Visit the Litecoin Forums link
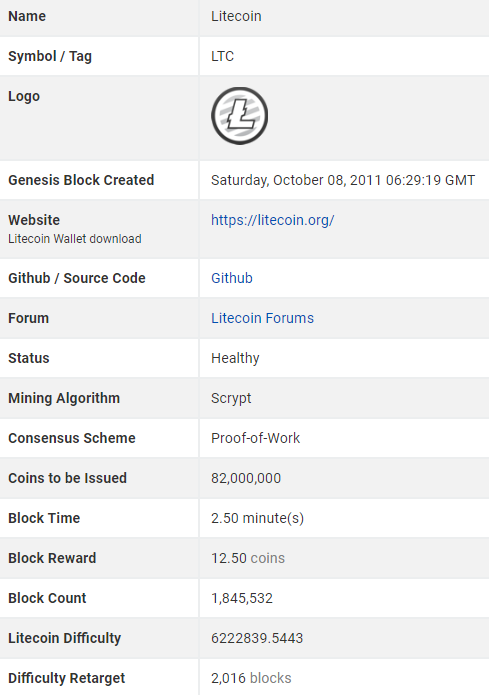 (262, 318)
